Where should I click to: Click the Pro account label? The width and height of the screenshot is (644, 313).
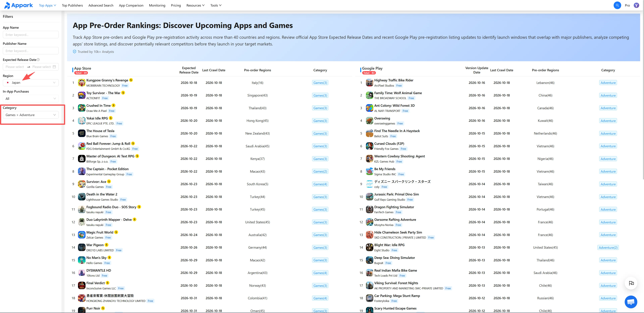(627, 5)
